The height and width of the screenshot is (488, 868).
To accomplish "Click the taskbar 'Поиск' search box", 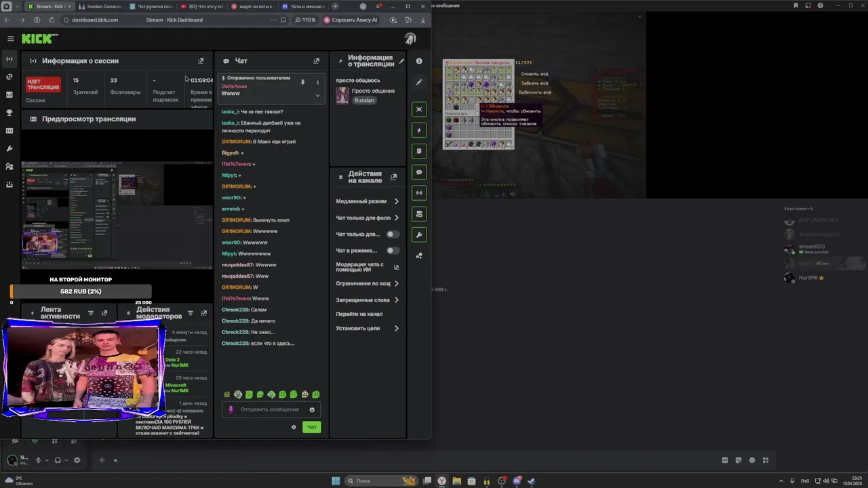I will point(382,481).
